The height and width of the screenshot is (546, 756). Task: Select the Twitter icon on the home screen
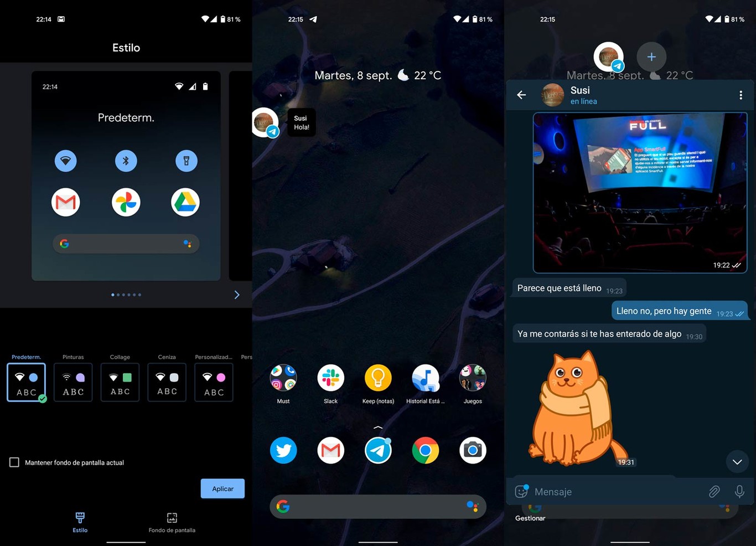pyautogui.click(x=283, y=450)
